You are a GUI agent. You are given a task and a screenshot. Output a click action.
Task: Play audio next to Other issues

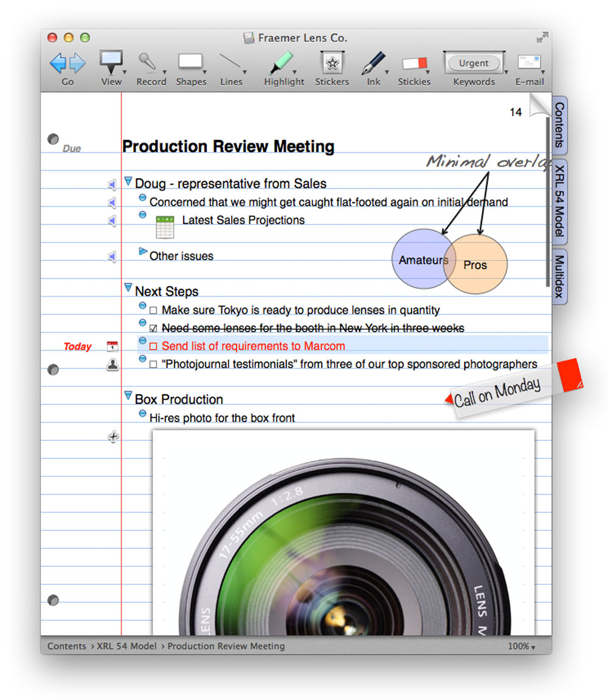112,257
